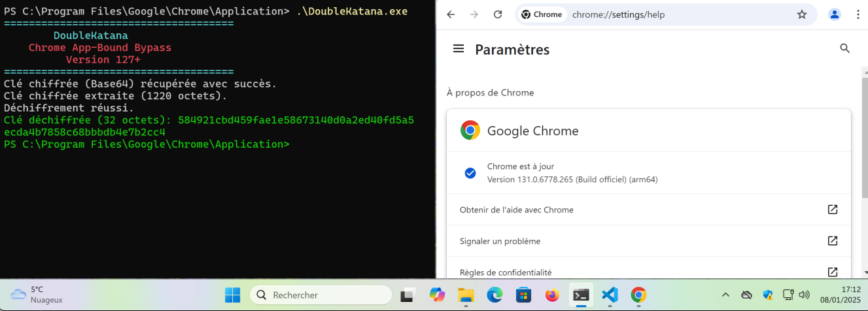Go back in Chrome

pyautogui.click(x=451, y=14)
